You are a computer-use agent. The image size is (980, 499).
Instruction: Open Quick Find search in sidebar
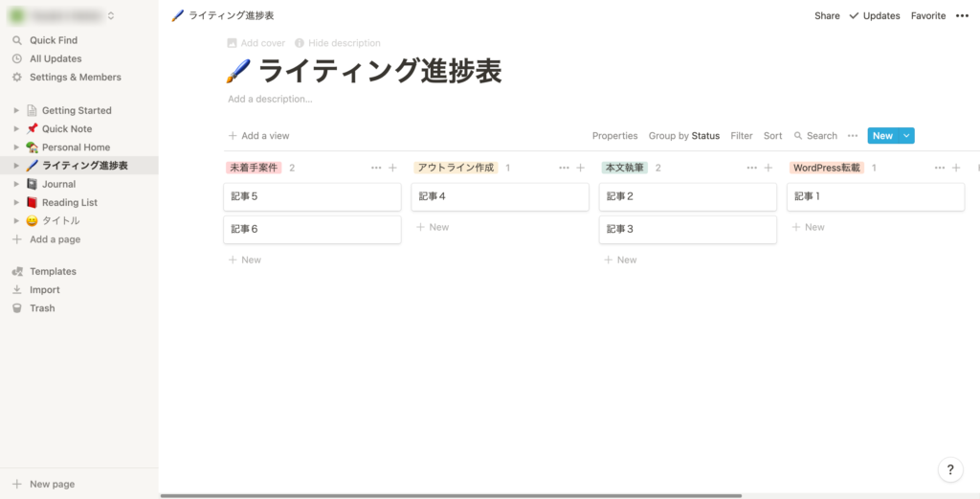[78, 40]
